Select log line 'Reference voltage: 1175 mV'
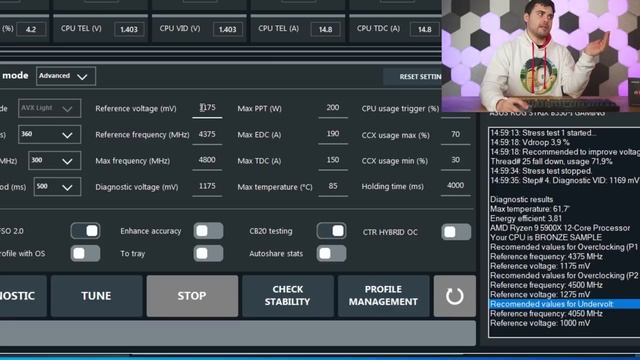The height and width of the screenshot is (360, 640). click(x=540, y=266)
